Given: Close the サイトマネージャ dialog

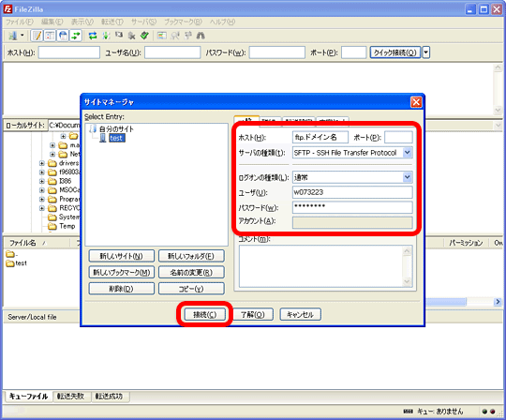Looking at the screenshot, I should [x=416, y=102].
